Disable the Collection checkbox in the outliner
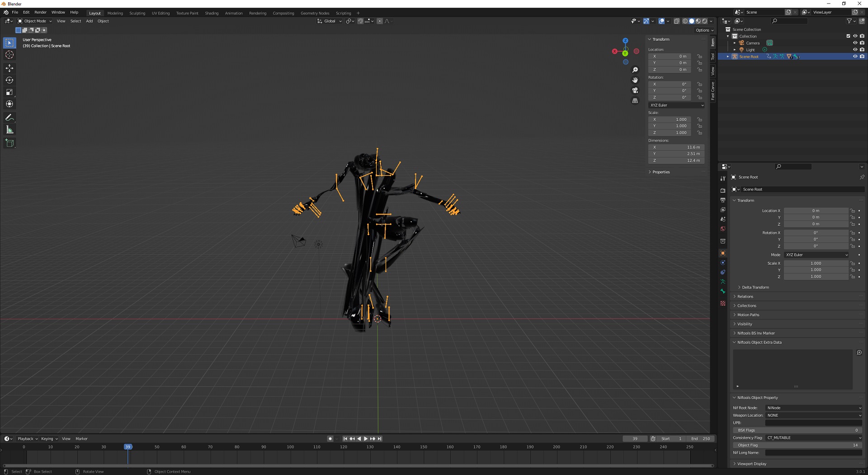The image size is (868, 475). pyautogui.click(x=847, y=36)
